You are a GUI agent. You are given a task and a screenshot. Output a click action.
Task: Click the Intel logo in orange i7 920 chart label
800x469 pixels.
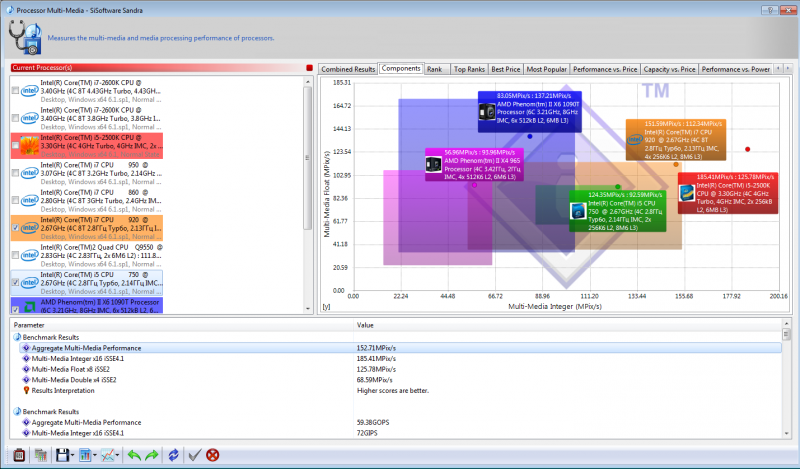click(635, 139)
